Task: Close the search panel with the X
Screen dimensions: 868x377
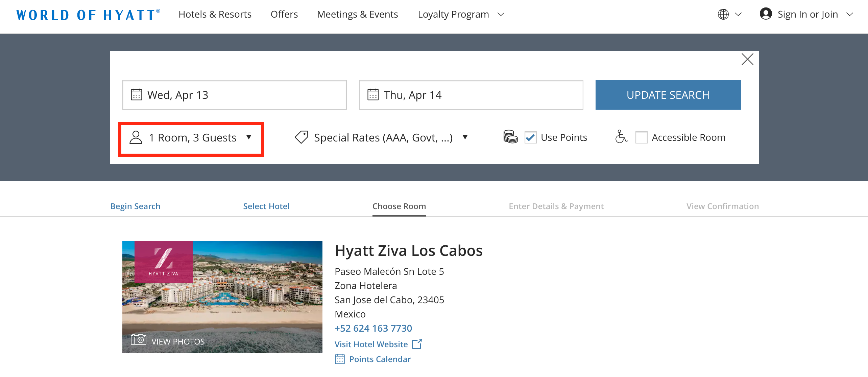Action: click(x=747, y=59)
